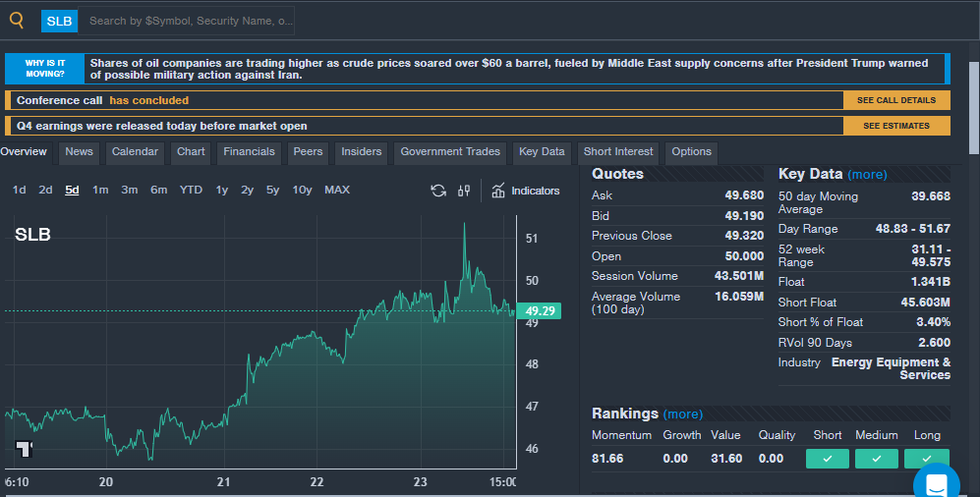The width and height of the screenshot is (980, 497).
Task: Open the chart style settings icon
Action: [464, 191]
